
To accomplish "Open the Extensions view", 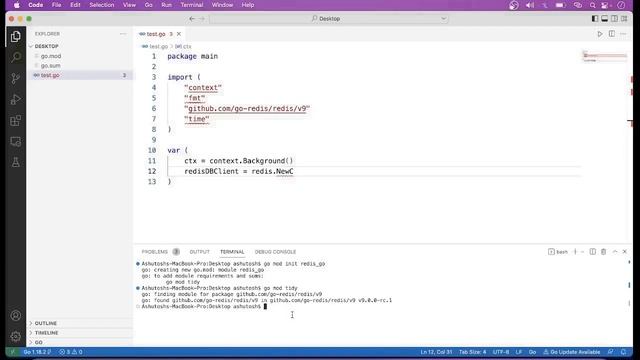I will 16,121.
